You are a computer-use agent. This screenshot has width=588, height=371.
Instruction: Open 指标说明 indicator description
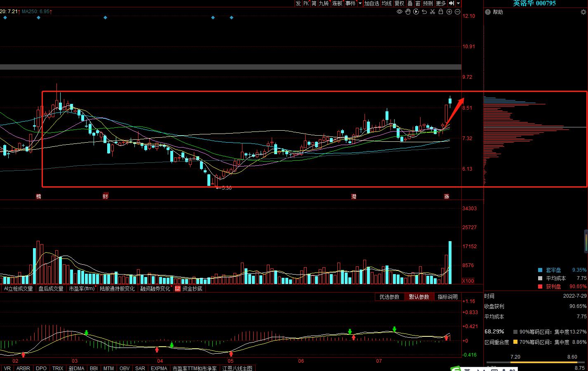[447, 297]
